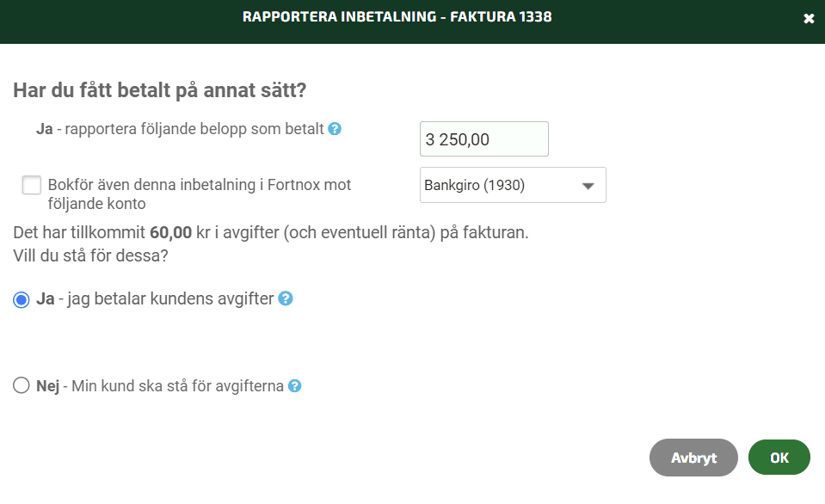
Task: Close the Rapportera inbetalning dialog
Action: point(809,19)
